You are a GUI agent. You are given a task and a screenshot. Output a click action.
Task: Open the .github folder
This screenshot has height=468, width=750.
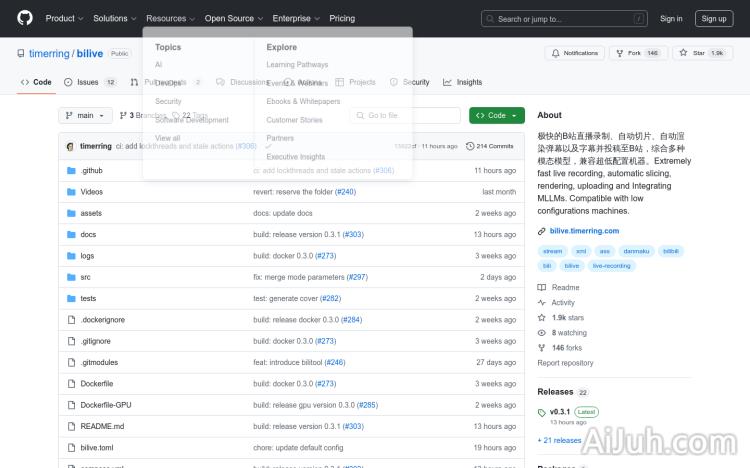pyautogui.click(x=91, y=171)
